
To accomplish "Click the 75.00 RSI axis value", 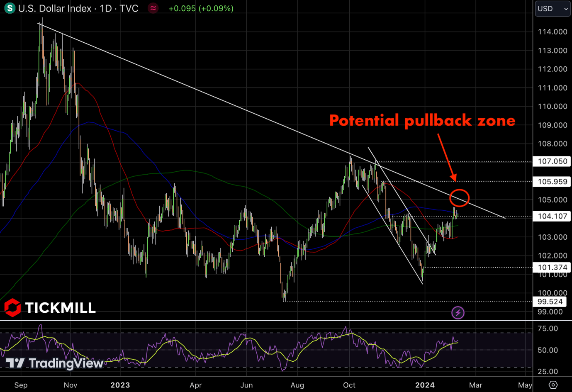I will [548, 329].
